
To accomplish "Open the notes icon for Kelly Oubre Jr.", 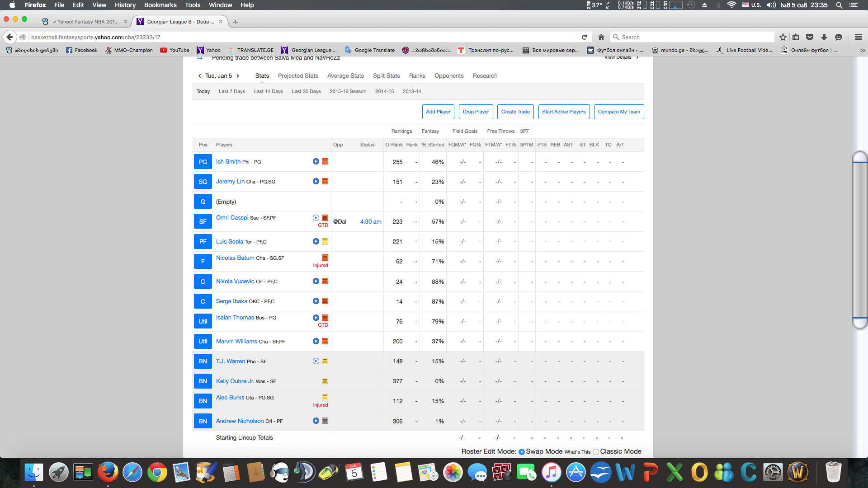I will tap(325, 381).
